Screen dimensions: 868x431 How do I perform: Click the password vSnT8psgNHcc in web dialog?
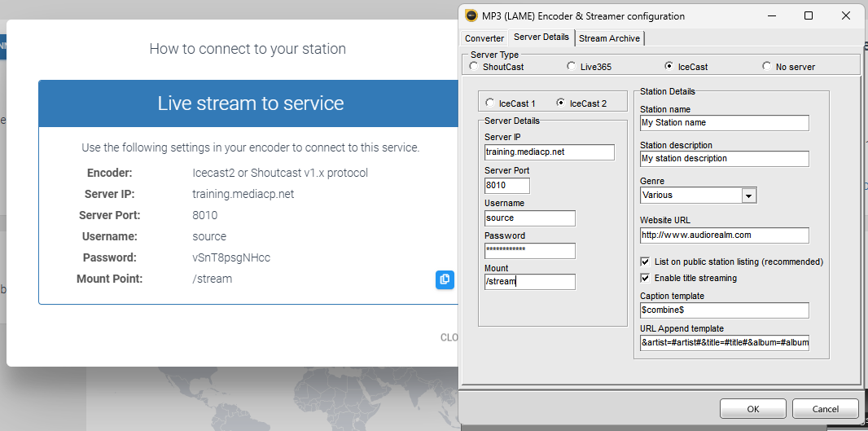coord(231,257)
